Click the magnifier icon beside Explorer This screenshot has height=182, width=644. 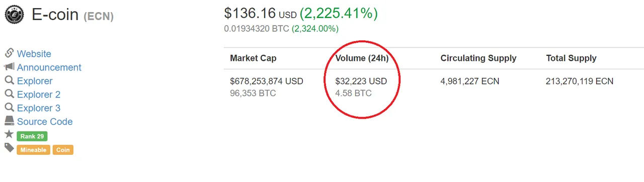click(9, 80)
